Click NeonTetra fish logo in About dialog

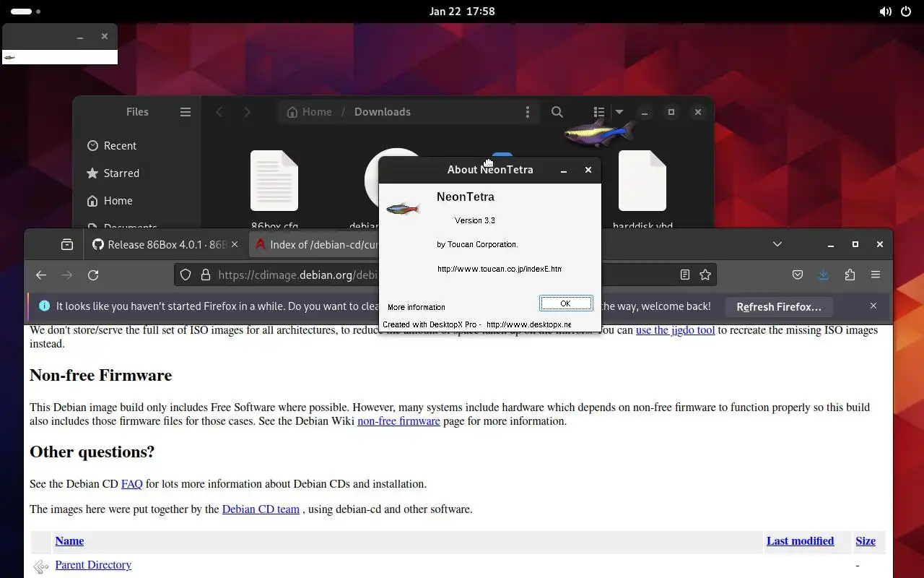403,209
